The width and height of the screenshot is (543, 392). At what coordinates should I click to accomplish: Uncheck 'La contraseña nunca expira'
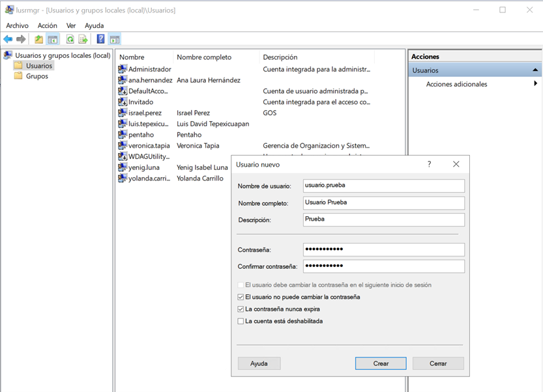tap(241, 309)
